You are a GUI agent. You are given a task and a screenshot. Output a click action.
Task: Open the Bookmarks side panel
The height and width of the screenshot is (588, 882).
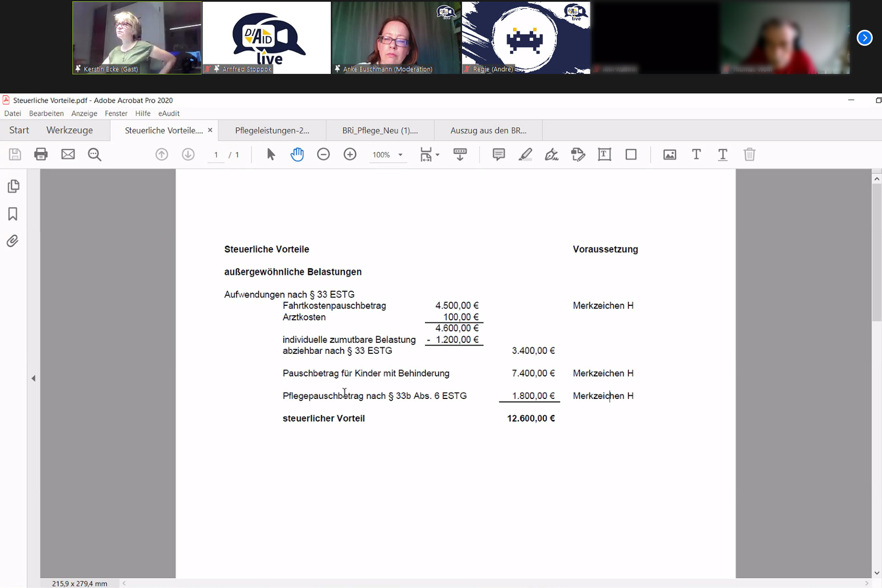(x=13, y=214)
